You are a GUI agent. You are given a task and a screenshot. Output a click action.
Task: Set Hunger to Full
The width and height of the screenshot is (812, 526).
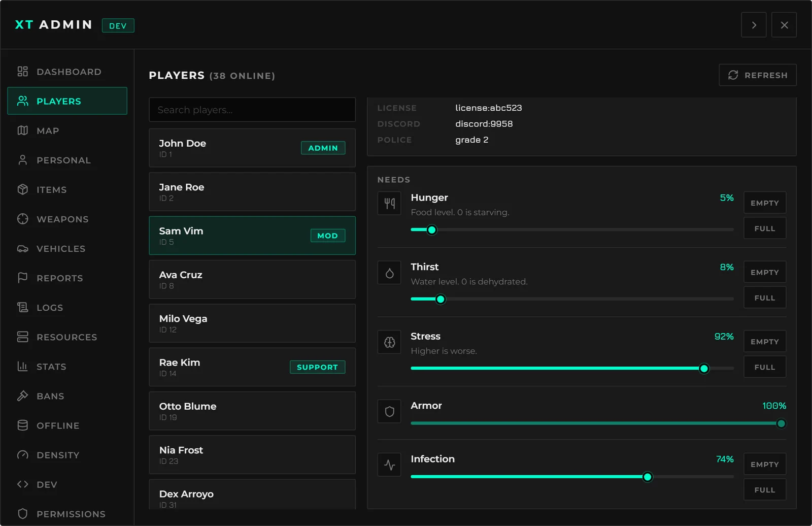765,228
